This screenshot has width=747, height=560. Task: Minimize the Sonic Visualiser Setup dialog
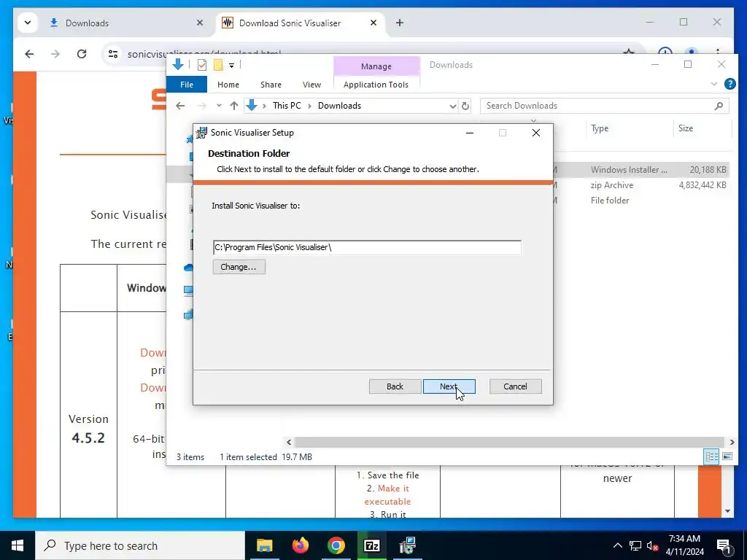[x=470, y=133]
